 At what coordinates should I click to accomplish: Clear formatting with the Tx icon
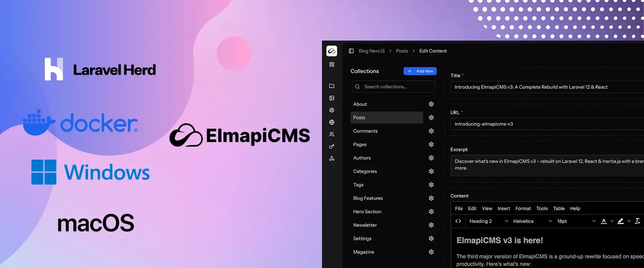[637, 221]
